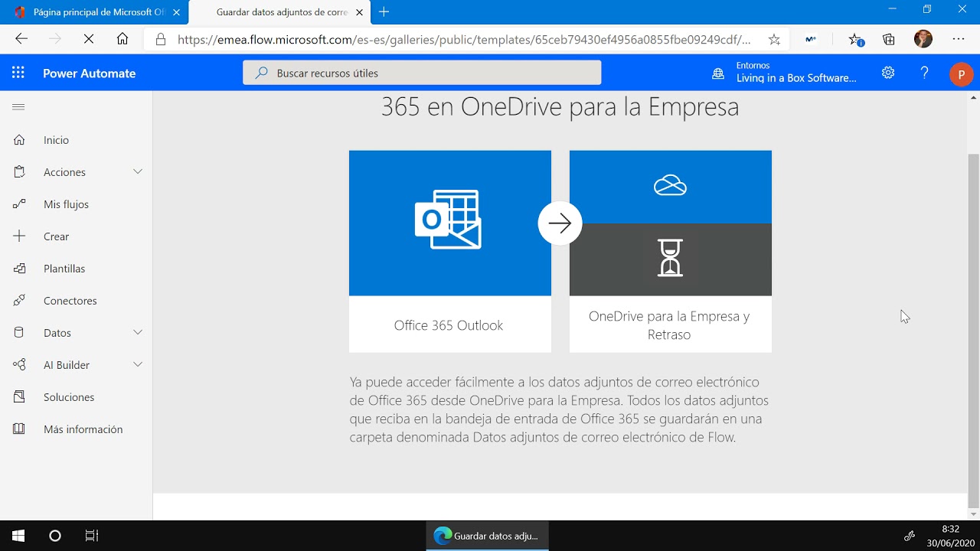Image resolution: width=980 pixels, height=551 pixels.
Task: Open the browser favorites list
Action: pos(856,40)
